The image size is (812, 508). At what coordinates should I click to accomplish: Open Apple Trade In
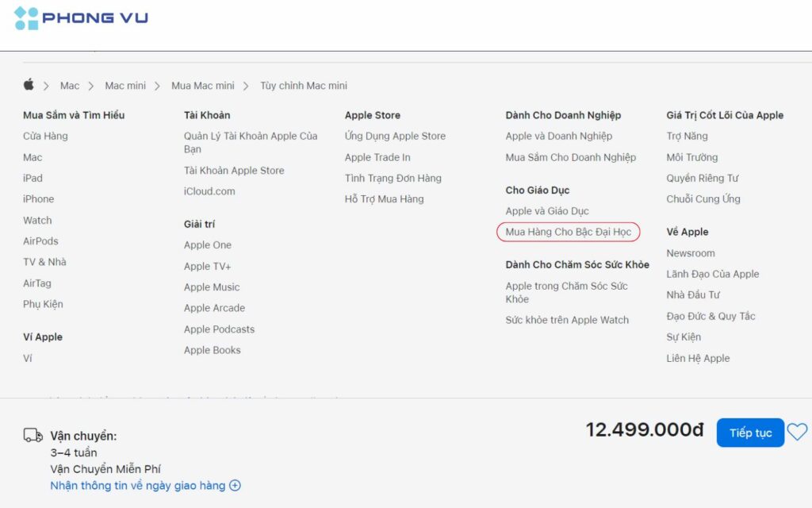pos(376,157)
